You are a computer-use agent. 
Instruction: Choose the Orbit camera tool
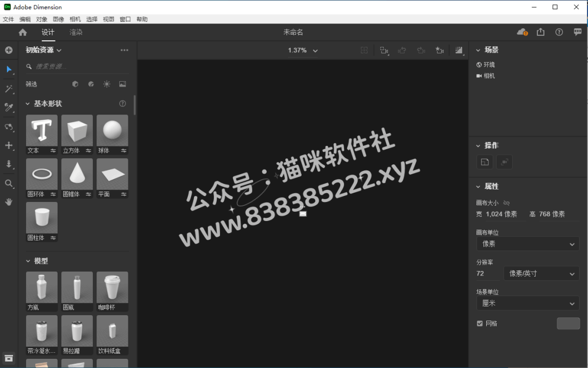click(9, 127)
